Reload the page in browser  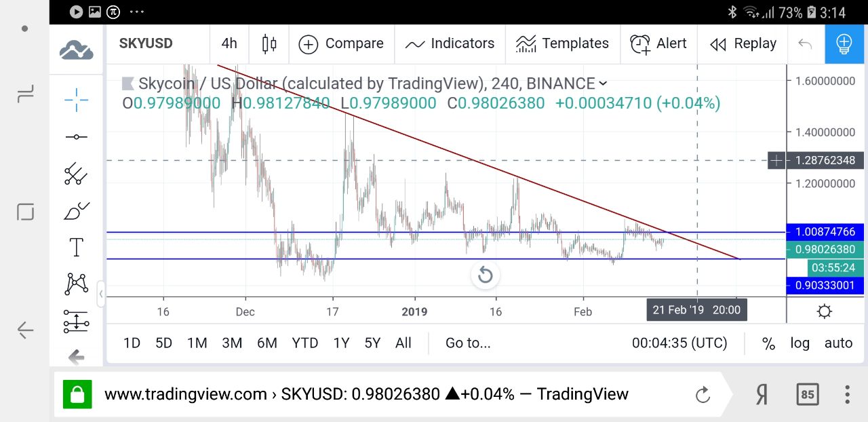(x=703, y=394)
